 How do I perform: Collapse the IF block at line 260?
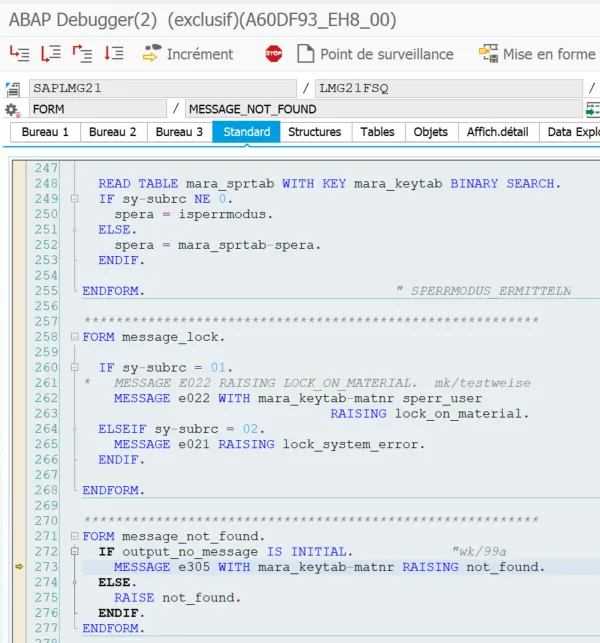75,367
